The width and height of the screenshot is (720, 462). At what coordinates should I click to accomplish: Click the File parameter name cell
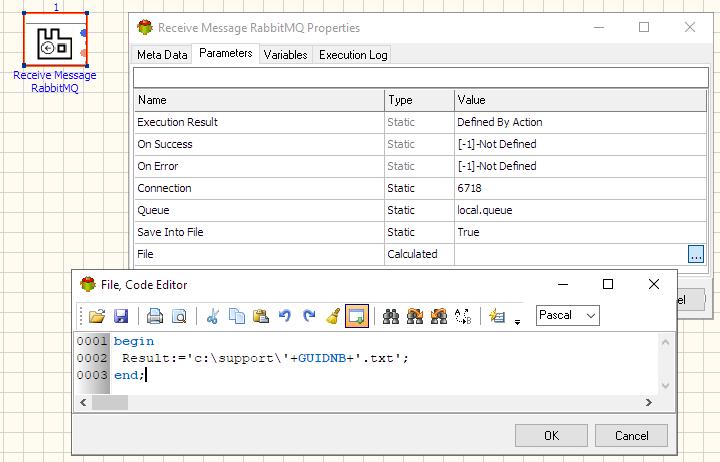point(259,254)
